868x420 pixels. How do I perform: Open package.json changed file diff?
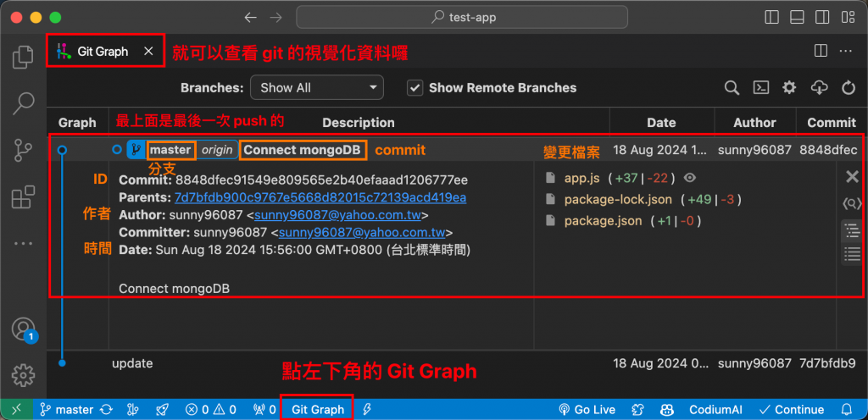pos(603,221)
